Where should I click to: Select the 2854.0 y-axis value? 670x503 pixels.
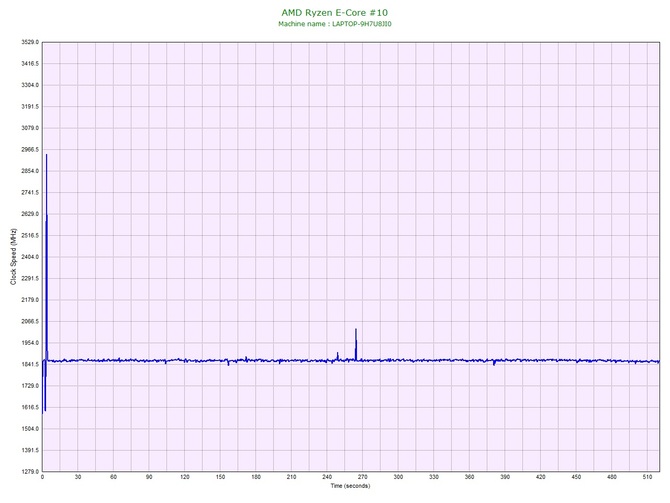30,171
